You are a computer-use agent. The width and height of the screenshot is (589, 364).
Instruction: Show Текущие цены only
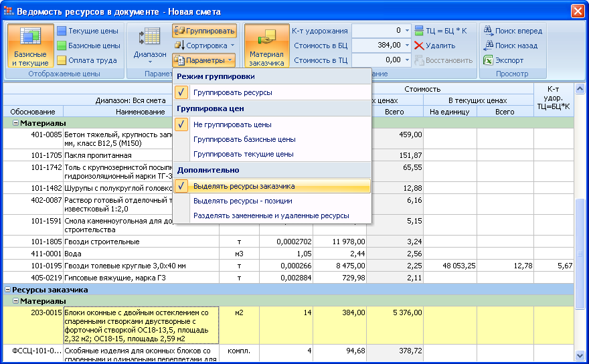[88, 31]
